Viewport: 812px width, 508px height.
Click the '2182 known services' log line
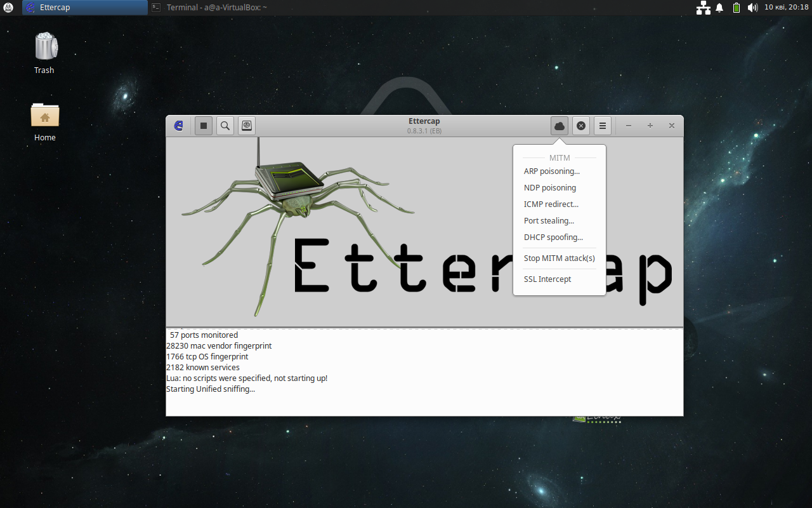coord(203,368)
